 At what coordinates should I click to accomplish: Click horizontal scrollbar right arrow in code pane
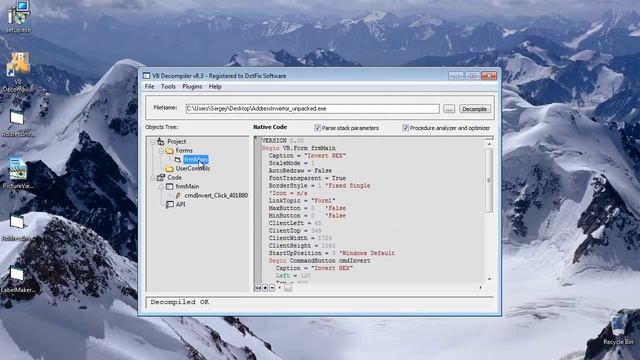tap(480, 288)
